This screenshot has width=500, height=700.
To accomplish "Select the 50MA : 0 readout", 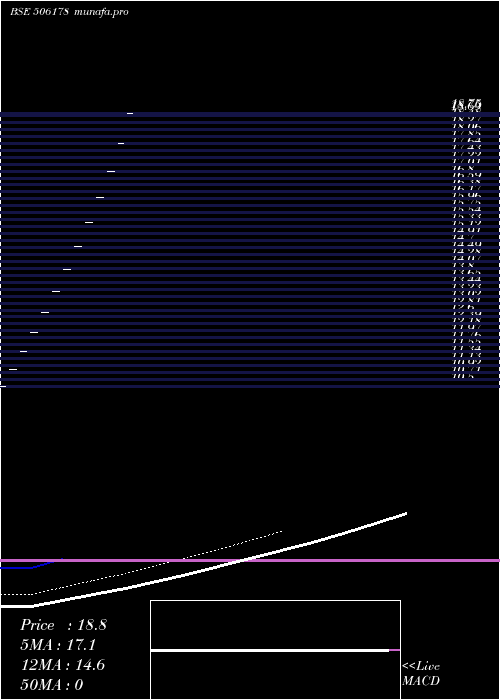I will [x=52, y=685].
